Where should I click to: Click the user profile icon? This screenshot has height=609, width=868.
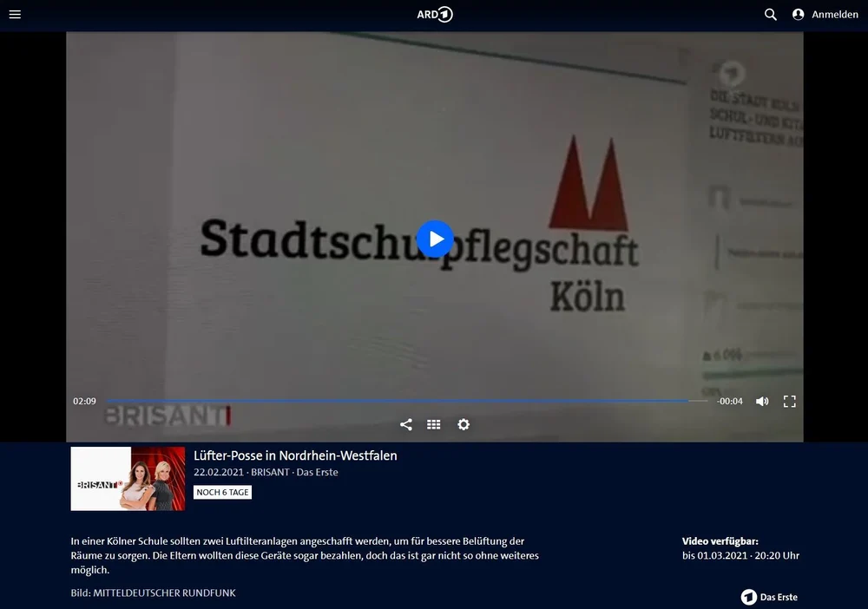click(x=799, y=15)
